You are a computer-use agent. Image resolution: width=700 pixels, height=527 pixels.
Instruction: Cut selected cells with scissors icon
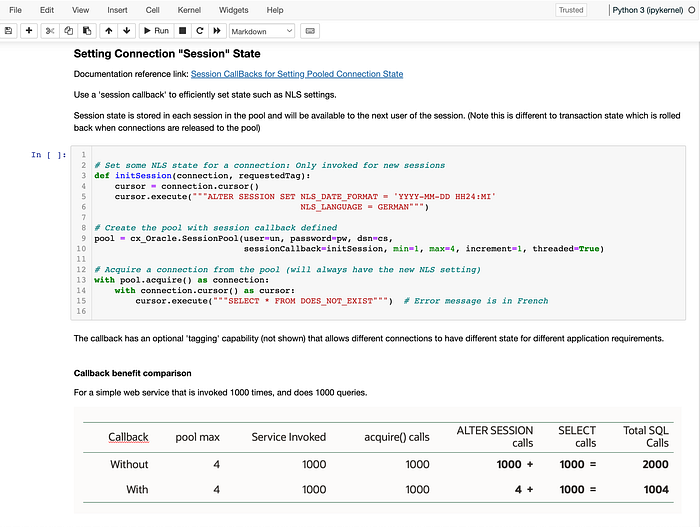50,31
